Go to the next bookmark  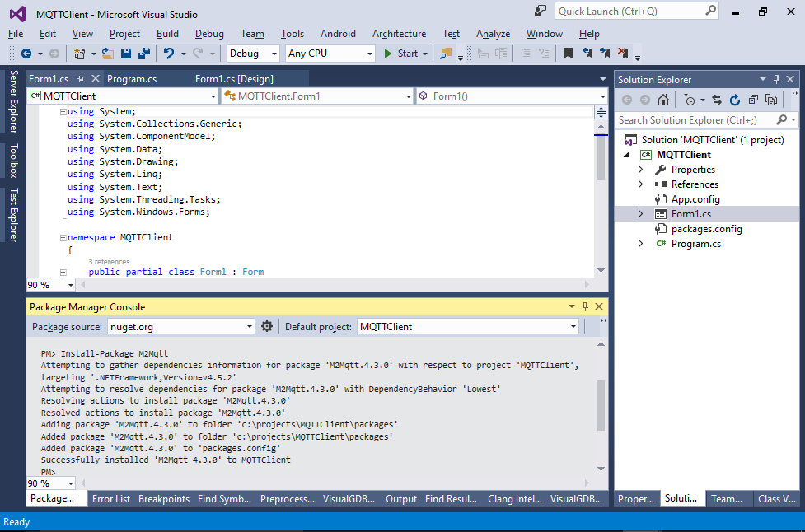(605, 54)
